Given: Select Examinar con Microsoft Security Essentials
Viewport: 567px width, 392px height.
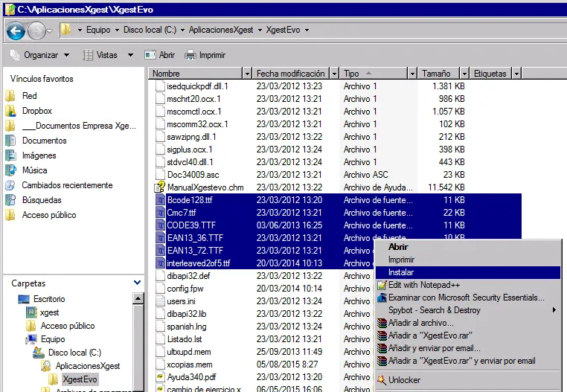Looking at the screenshot, I should click(466, 298).
